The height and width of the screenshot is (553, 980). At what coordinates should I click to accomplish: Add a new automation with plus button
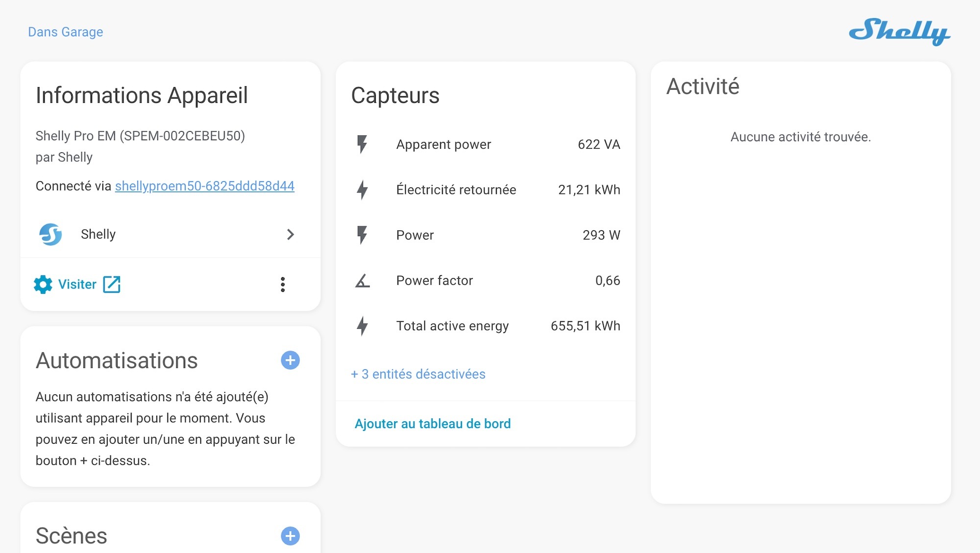coord(290,361)
